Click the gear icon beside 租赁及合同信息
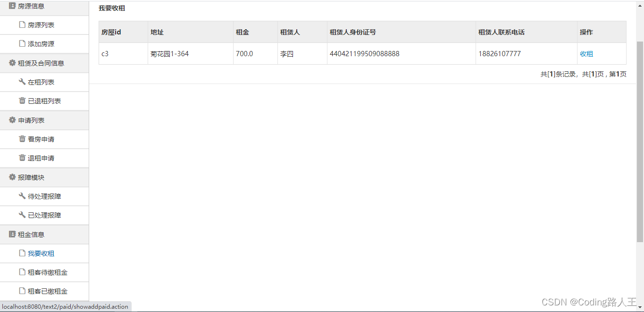Viewport: 644px width, 312px height. [12, 63]
